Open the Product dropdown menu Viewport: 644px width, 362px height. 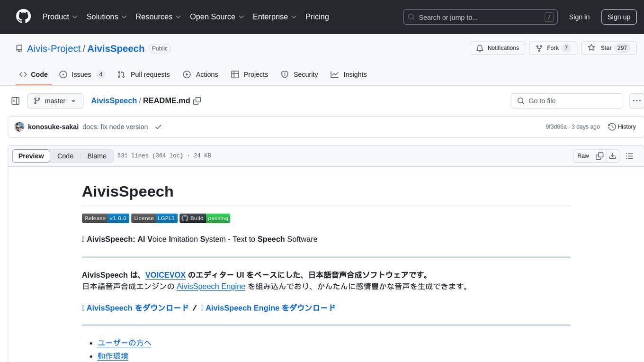(x=60, y=17)
